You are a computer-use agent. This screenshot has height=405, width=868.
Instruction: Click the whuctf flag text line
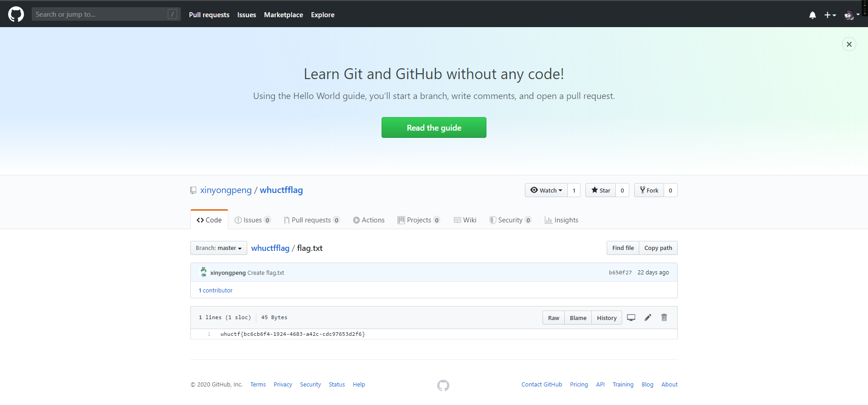click(292, 334)
